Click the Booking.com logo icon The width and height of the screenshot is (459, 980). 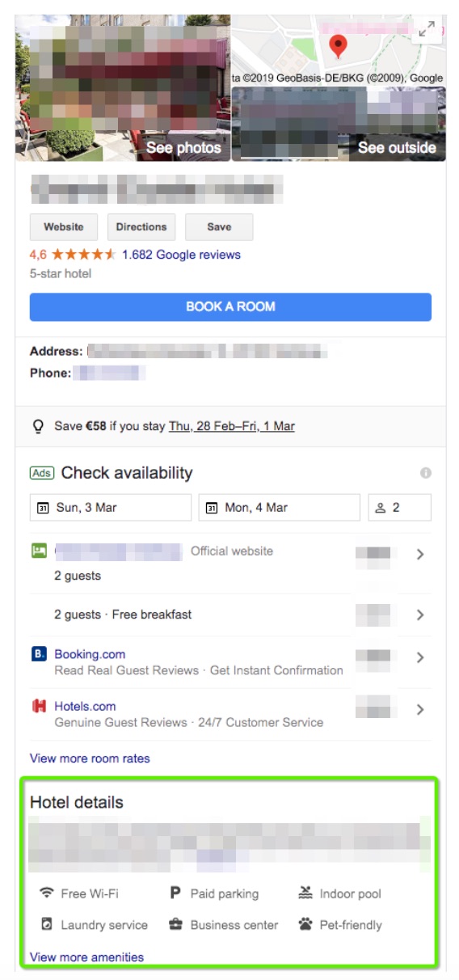[x=39, y=654]
